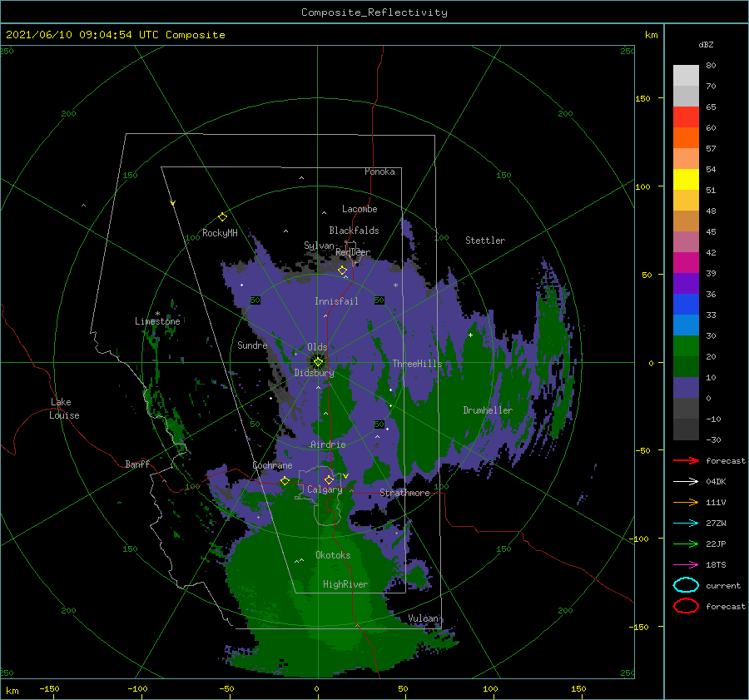Image resolution: width=749 pixels, height=700 pixels.
Task: Click the orange 57–60 dBZ swatch
Action: click(686, 138)
